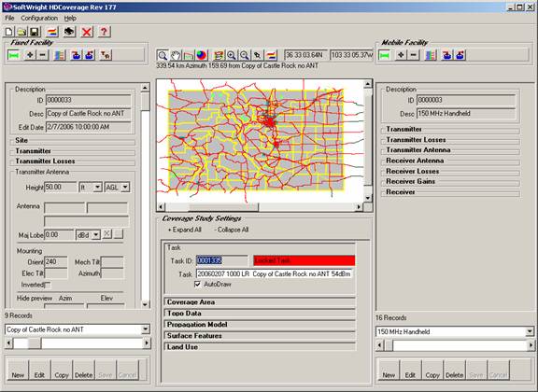
Task: Select the magnifier zoom tool above the map
Action: (163, 55)
